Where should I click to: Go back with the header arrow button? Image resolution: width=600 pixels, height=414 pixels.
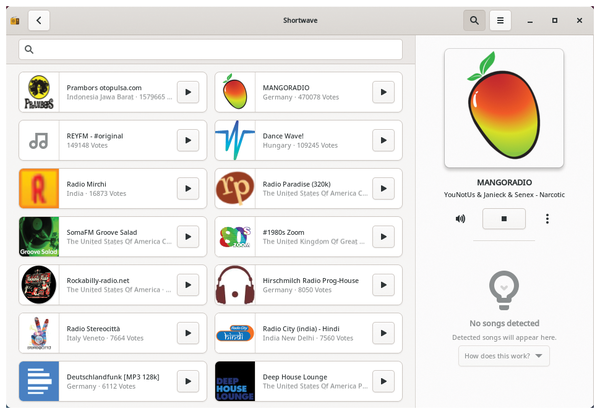(39, 20)
